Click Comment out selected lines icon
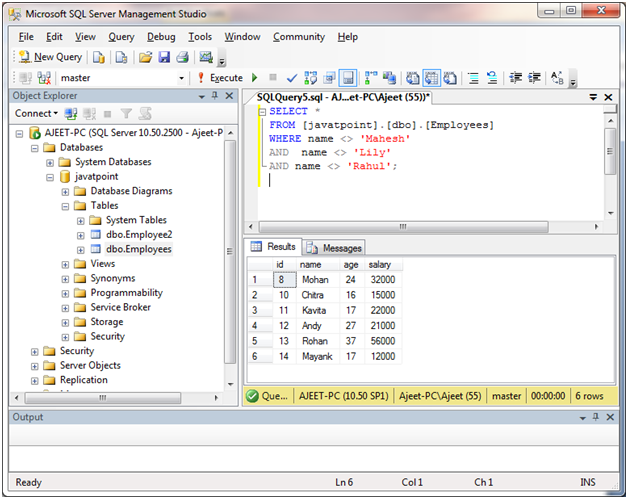This screenshot has width=628, height=499. (473, 78)
